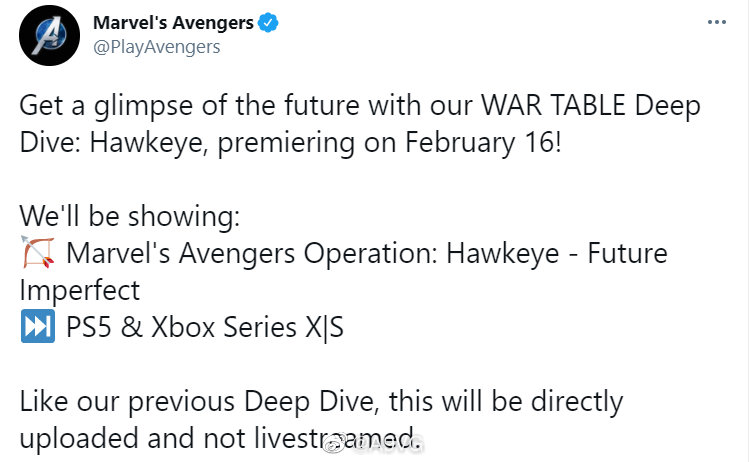Click the "PS5 & Xbox Series X|S" line
Viewport: 750px width, 462px height.
coord(205,328)
